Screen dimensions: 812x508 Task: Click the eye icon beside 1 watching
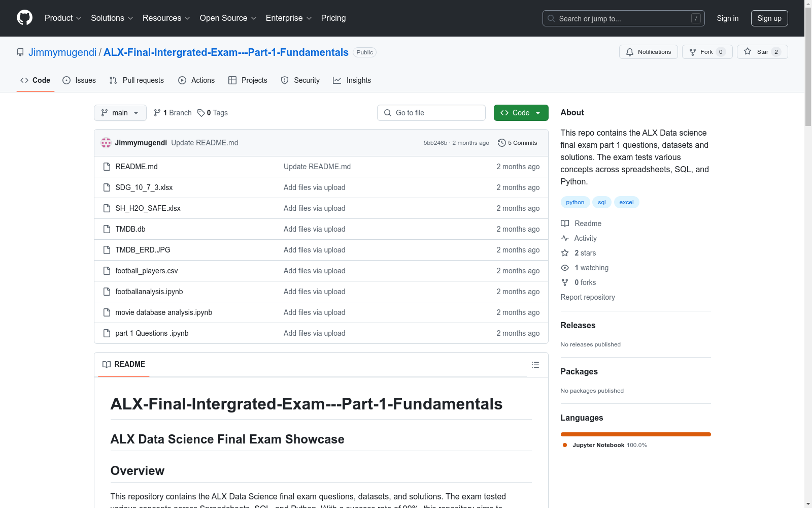pyautogui.click(x=565, y=268)
